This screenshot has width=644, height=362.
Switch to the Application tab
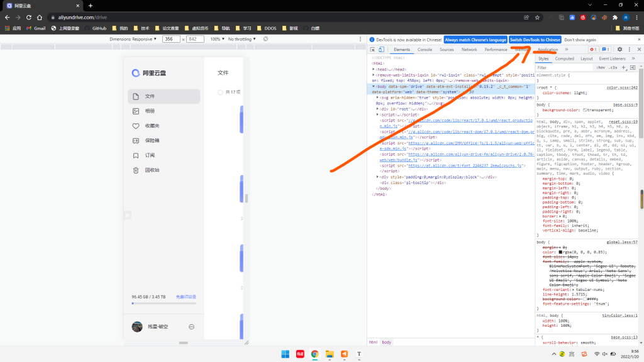point(548,49)
